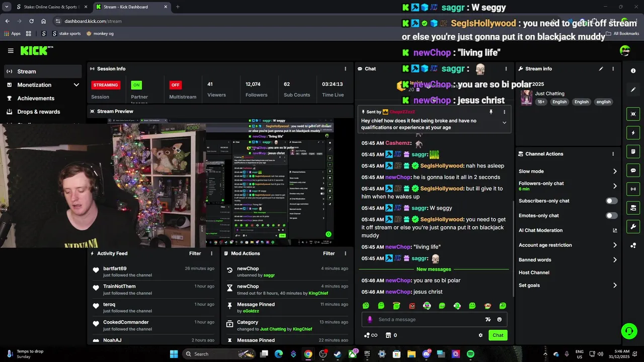Open Channel Actions three-dot menu
The width and height of the screenshot is (644, 362).
point(613,154)
